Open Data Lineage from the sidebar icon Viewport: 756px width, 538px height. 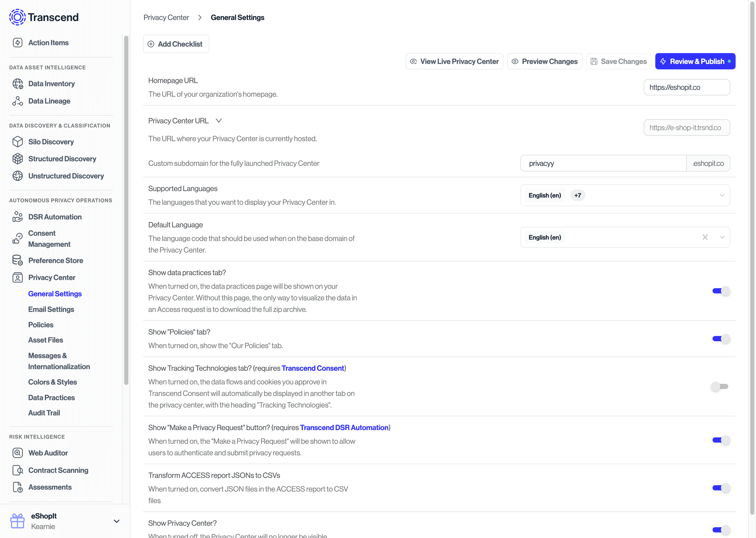point(18,101)
